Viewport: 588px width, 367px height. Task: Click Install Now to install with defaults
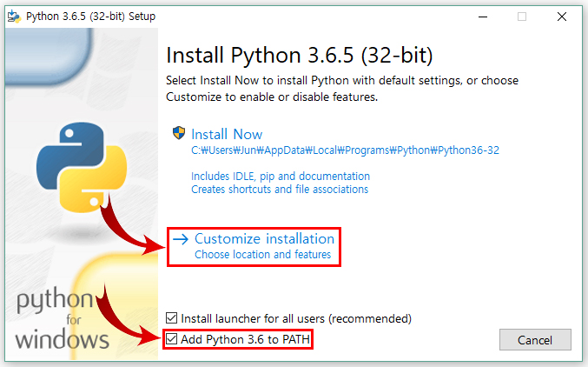click(227, 135)
